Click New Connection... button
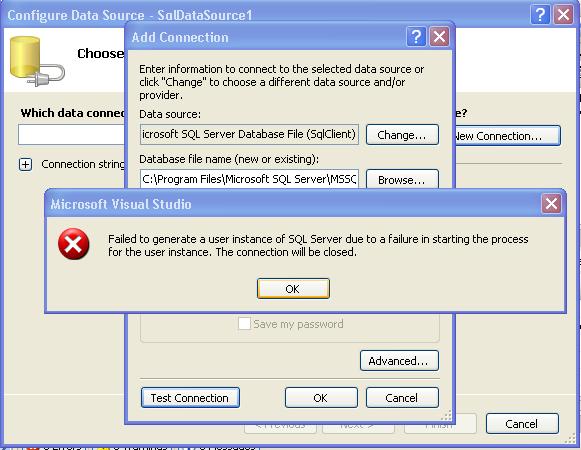The height and width of the screenshot is (450, 581). click(507, 136)
